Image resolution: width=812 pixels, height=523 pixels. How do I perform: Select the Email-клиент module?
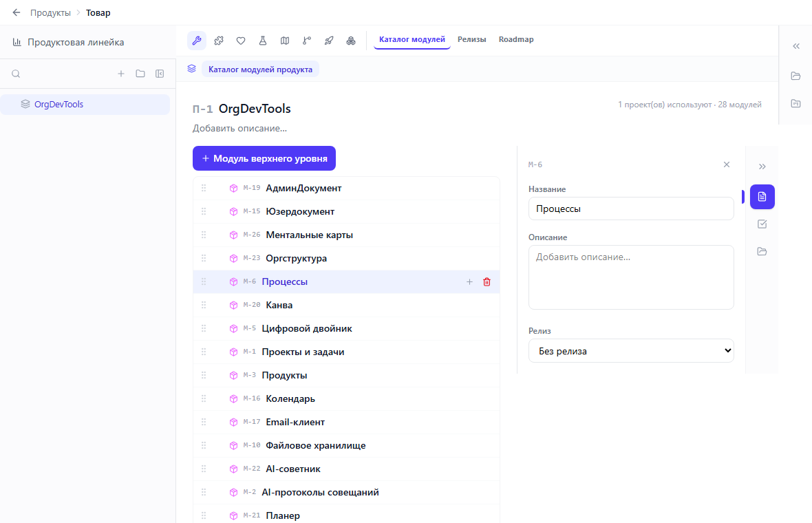(346, 422)
